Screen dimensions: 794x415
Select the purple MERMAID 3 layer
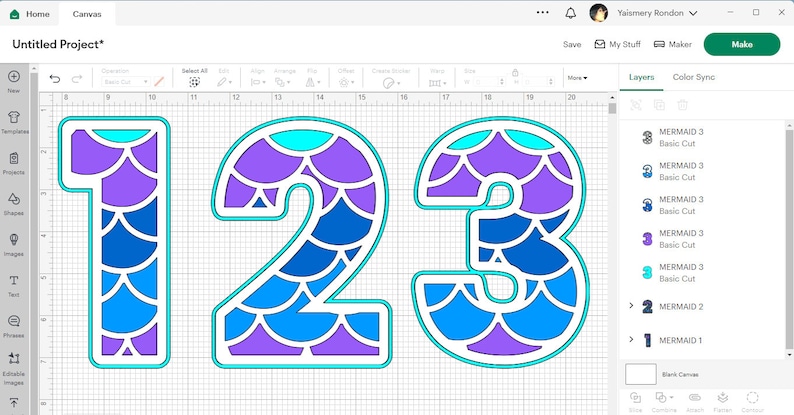[703, 238]
